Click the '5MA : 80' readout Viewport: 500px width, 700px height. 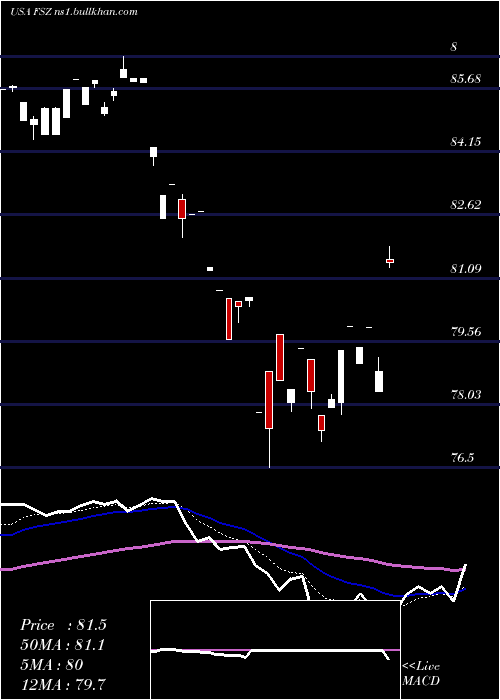point(51,665)
